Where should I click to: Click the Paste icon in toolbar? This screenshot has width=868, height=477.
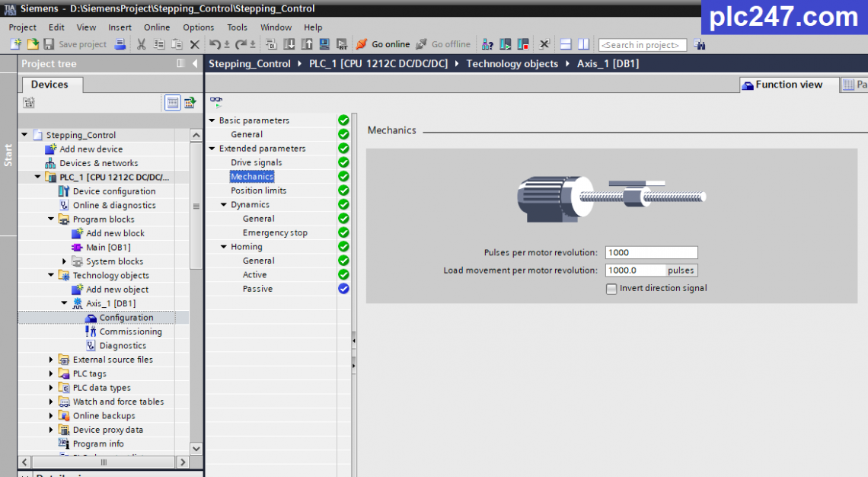click(177, 44)
